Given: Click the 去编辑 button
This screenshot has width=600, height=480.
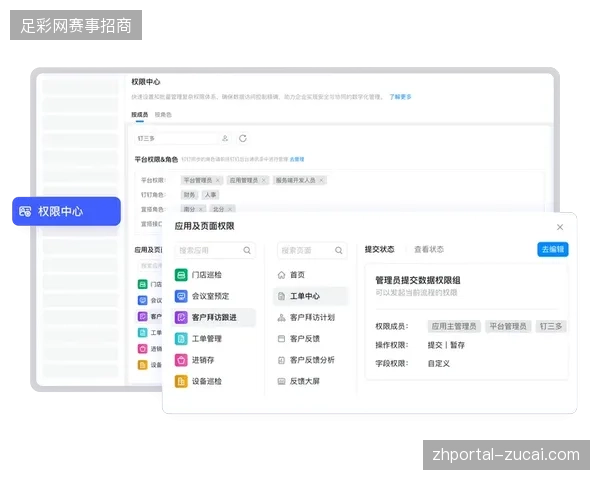Looking at the screenshot, I should (x=553, y=250).
